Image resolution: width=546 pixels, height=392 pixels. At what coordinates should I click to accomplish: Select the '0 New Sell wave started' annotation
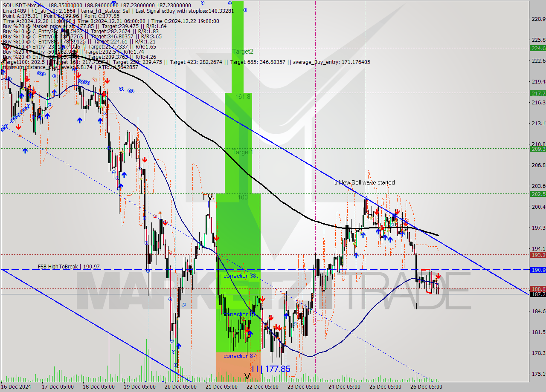(364, 182)
